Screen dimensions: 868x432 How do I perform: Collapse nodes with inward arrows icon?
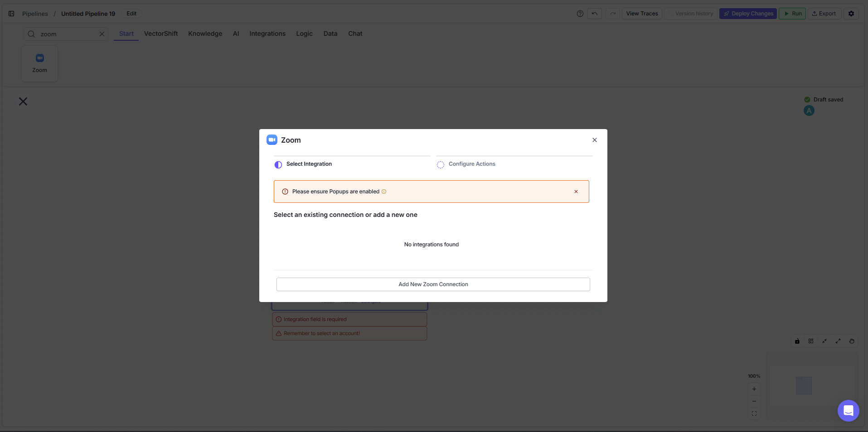824,341
